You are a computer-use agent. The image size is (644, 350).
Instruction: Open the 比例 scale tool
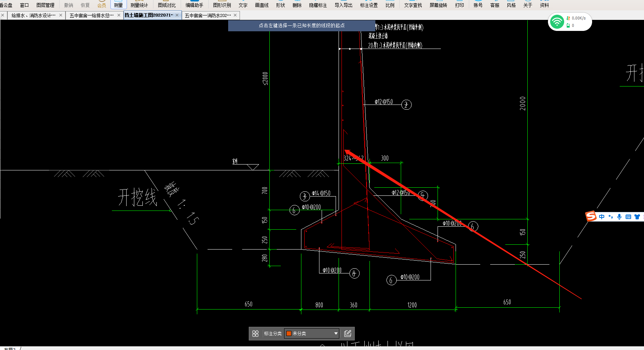tap(390, 5)
